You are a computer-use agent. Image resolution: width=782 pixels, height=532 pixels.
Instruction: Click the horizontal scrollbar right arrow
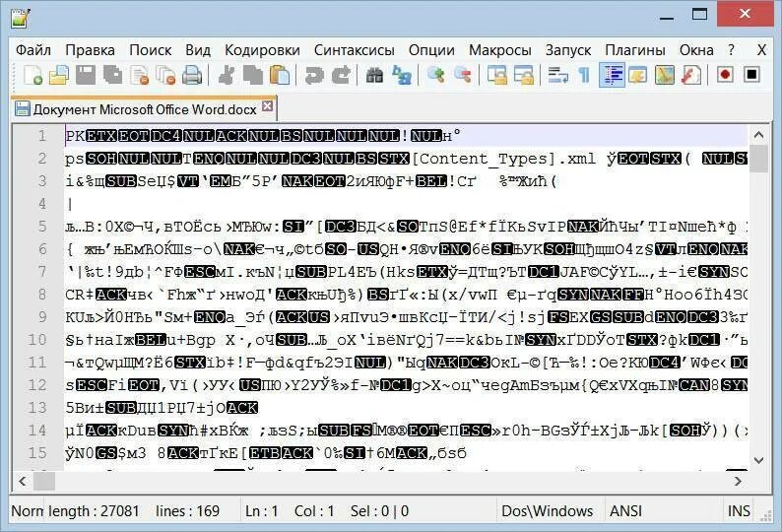coord(738,481)
